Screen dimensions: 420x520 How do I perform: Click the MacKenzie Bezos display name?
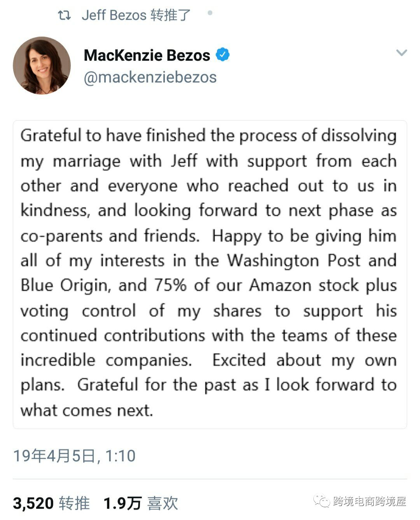point(147,55)
